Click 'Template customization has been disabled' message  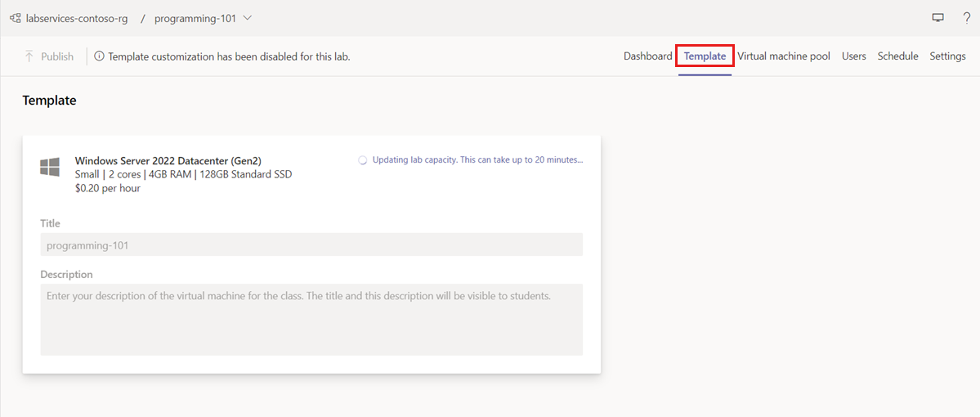[x=229, y=56]
